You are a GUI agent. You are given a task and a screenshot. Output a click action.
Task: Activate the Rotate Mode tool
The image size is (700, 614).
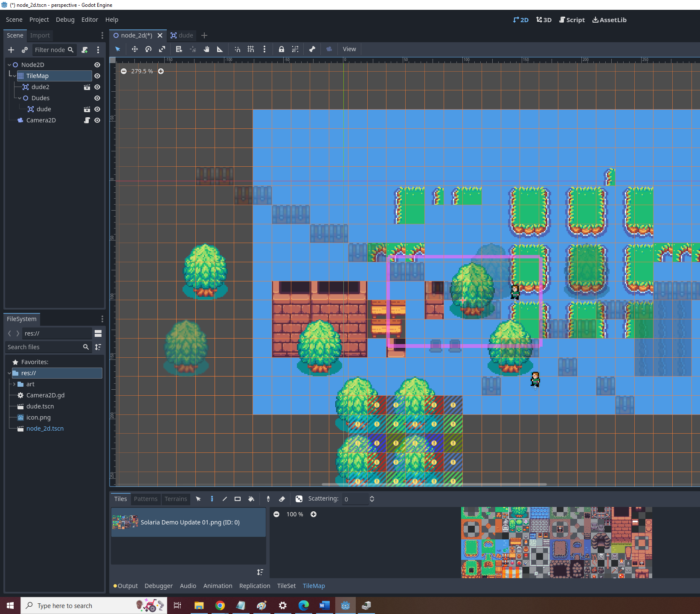pos(148,49)
